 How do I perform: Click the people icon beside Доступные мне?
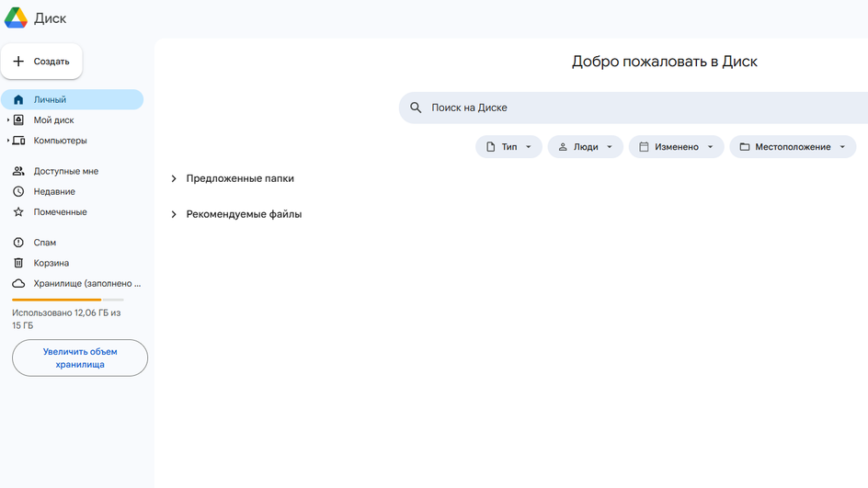pyautogui.click(x=18, y=171)
